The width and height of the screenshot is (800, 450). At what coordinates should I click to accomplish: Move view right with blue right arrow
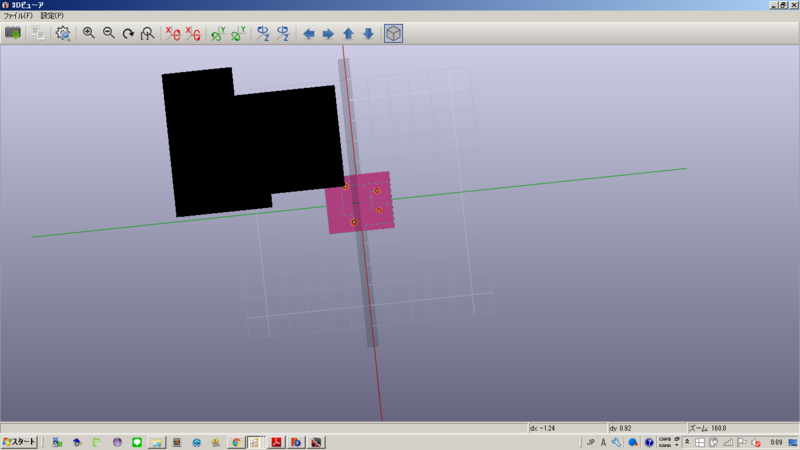[x=328, y=34]
